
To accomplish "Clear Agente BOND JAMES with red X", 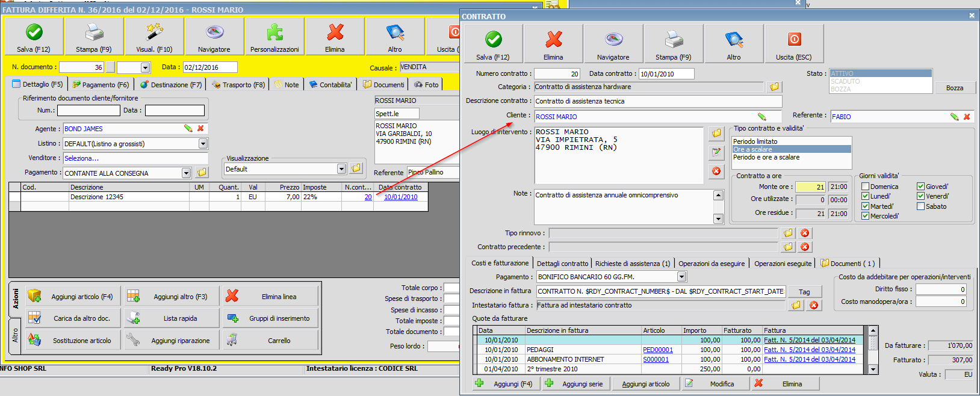I will [200, 128].
